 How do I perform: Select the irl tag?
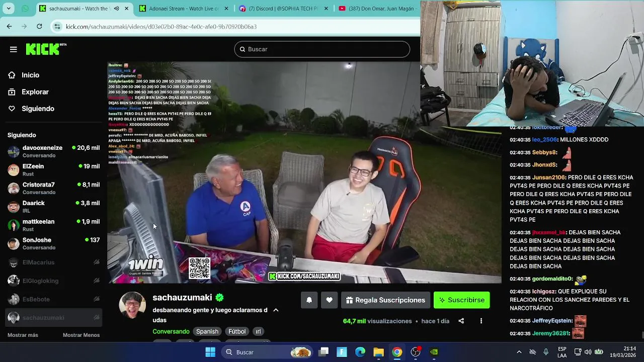258,331
